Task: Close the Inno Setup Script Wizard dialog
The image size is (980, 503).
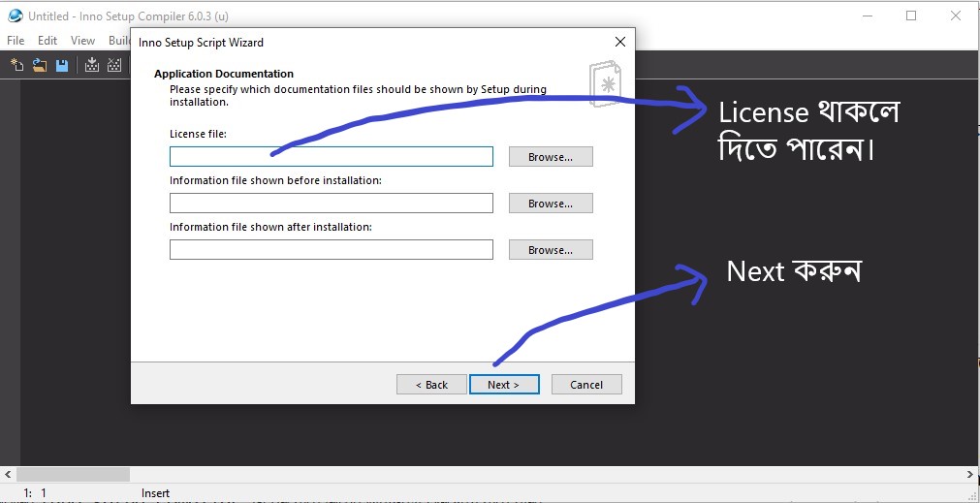Action: tap(619, 43)
